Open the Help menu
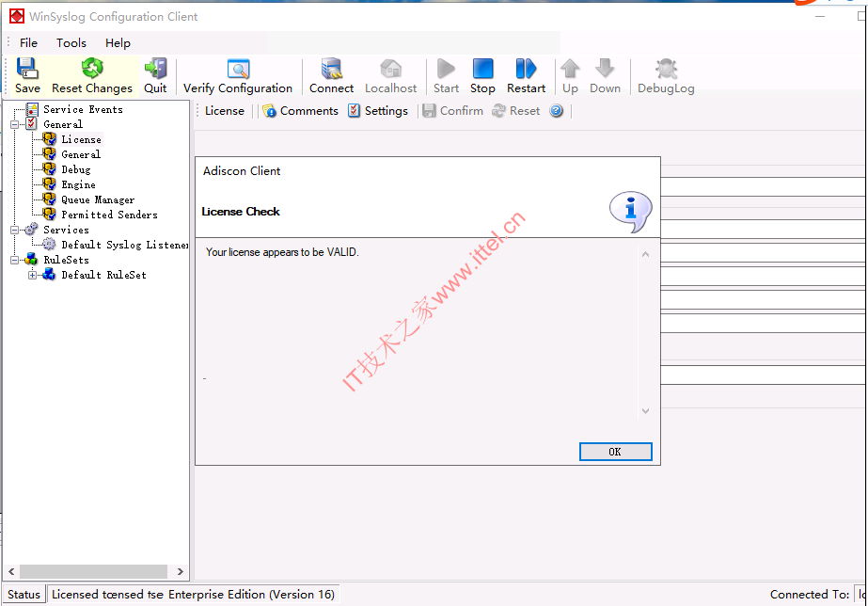This screenshot has width=868, height=606. pyautogui.click(x=118, y=42)
